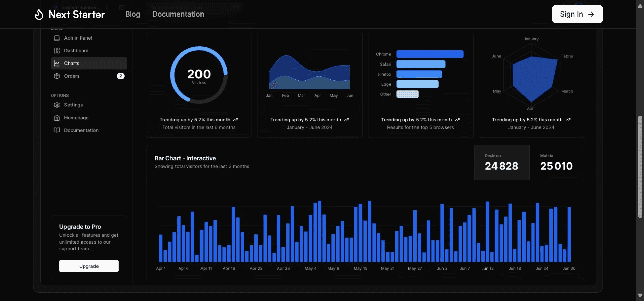Select the Mobile 25010 tab
This screenshot has width=644, height=301.
(557, 162)
